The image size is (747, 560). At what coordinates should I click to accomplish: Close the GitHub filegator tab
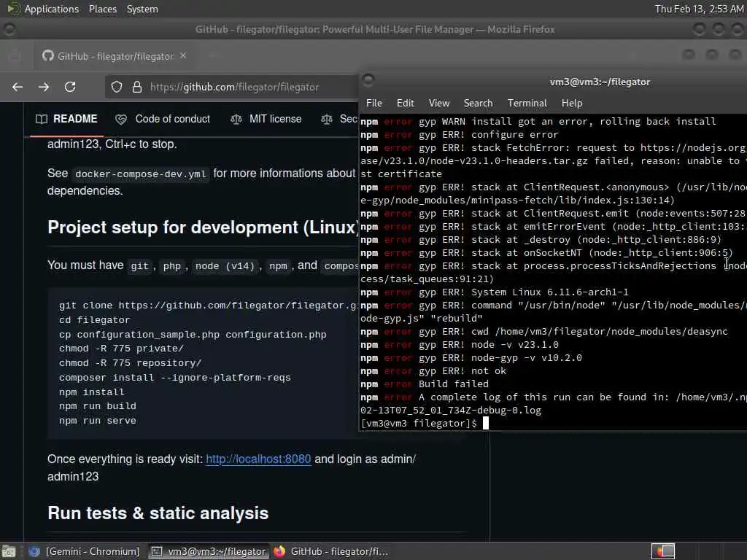[x=183, y=55]
